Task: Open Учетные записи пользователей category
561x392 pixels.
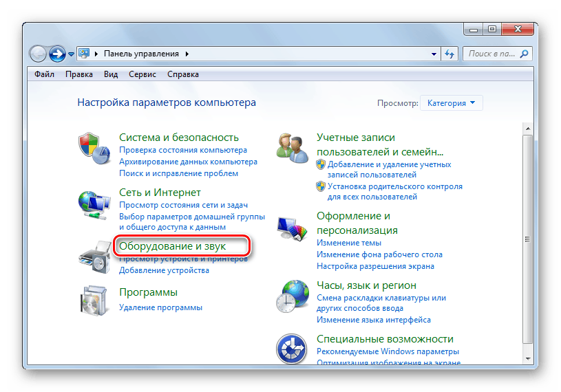Action: pyautogui.click(x=380, y=144)
